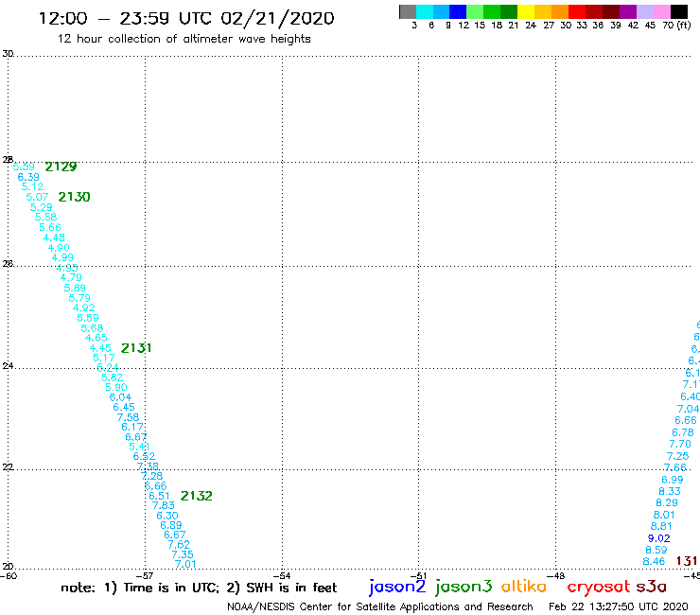Click the 2129 time stamp label
This screenshot has width=700, height=615.
pos(61,167)
